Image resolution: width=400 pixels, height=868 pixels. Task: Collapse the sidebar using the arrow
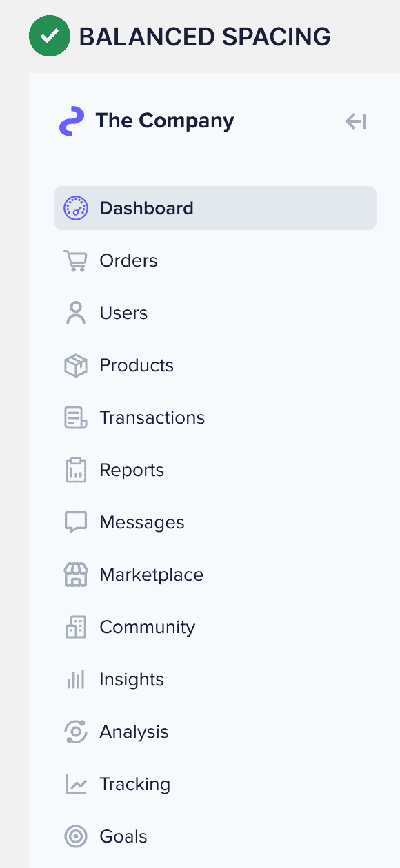click(356, 122)
